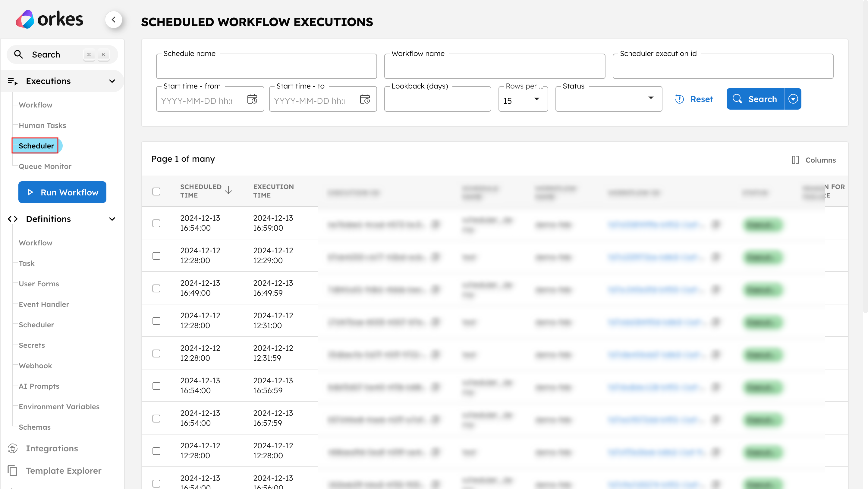
Task: Sort by Scheduled Time using the down arrow
Action: pyautogui.click(x=228, y=191)
